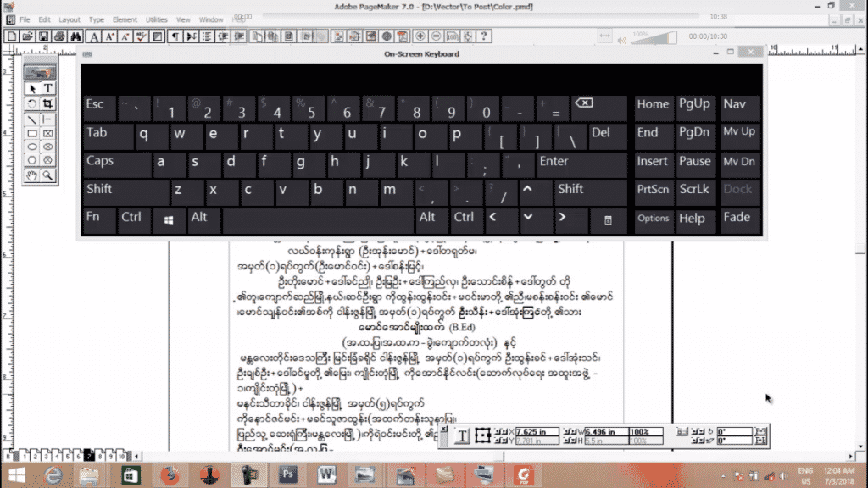Click the Zoom Out minus toolbar icon
The width and height of the screenshot is (868, 488).
[x=437, y=36]
